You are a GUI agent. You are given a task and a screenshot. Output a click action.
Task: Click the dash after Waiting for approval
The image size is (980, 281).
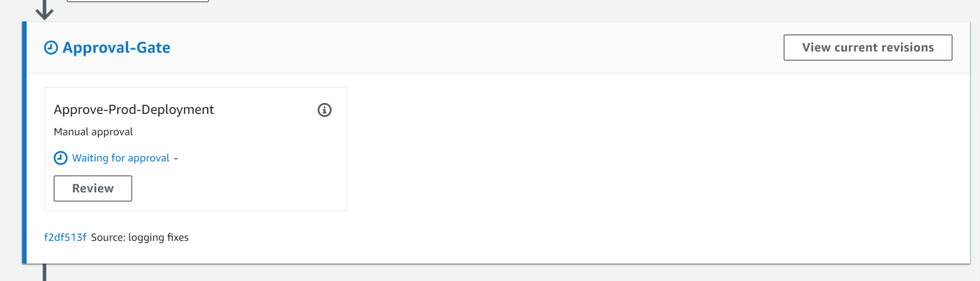(176, 158)
